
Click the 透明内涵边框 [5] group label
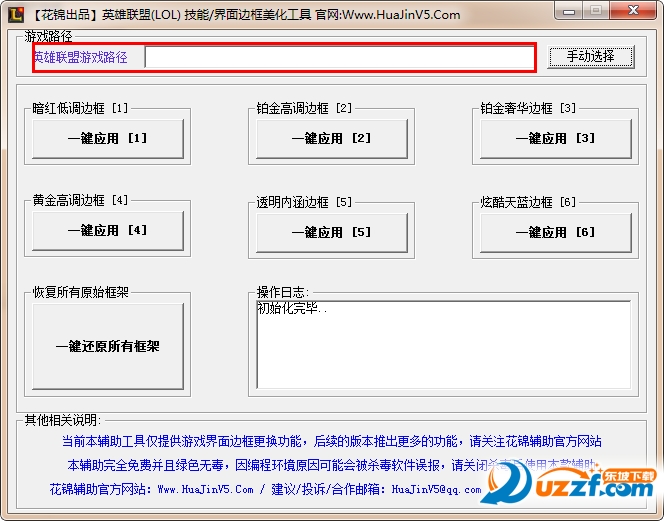(x=304, y=202)
